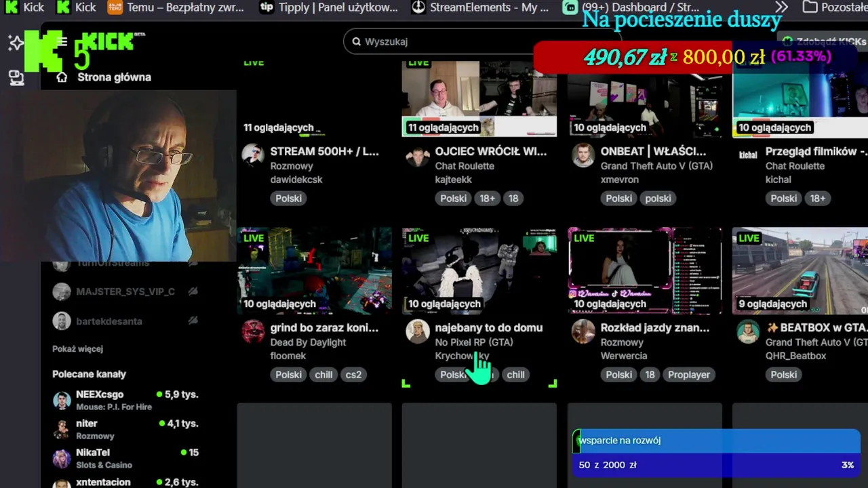Viewport: 868px width, 488px height.
Task: Select NikaTel Slots & Casino channel
Action: click(x=125, y=458)
